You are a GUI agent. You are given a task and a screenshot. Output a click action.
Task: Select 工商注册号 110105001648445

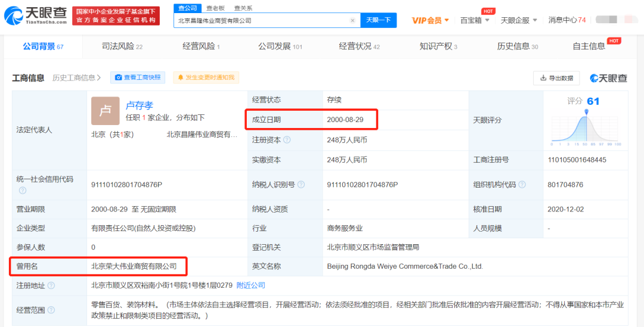577,160
